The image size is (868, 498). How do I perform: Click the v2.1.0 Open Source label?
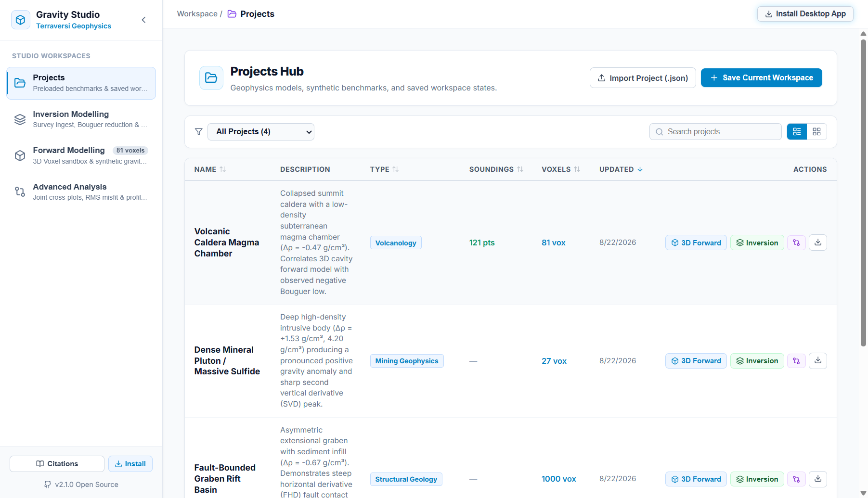81,485
